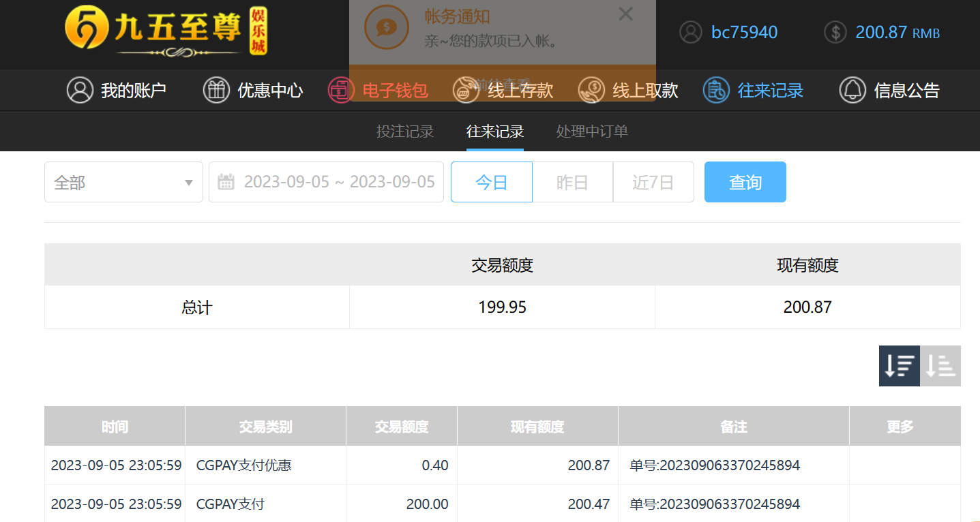Screen dimensions: 980x522
Task: Click the blue 查询 button
Action: pyautogui.click(x=745, y=182)
